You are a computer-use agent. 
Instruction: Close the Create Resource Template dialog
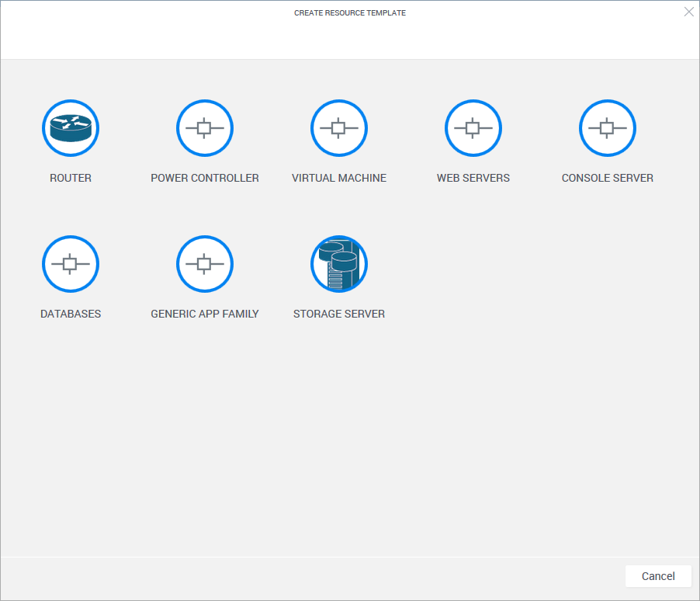click(x=688, y=12)
